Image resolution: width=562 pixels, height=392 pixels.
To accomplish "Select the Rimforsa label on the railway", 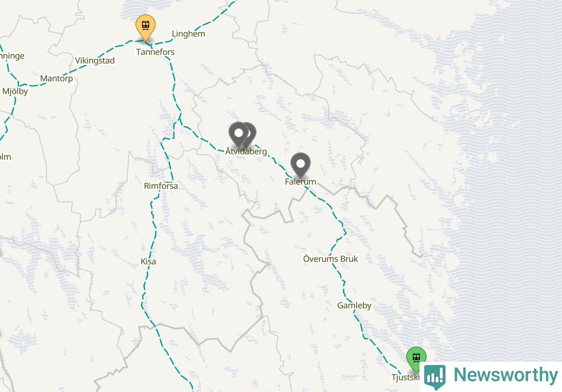I will click(161, 186).
